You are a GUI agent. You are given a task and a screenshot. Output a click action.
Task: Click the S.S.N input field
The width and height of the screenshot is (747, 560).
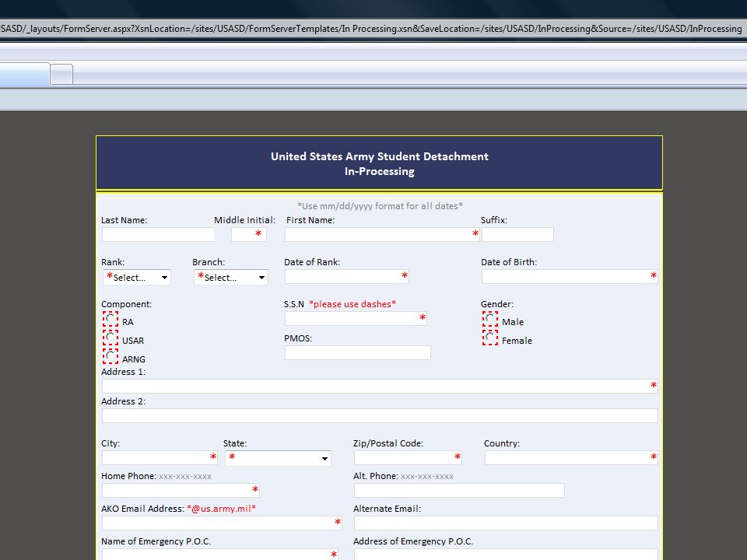(356, 319)
